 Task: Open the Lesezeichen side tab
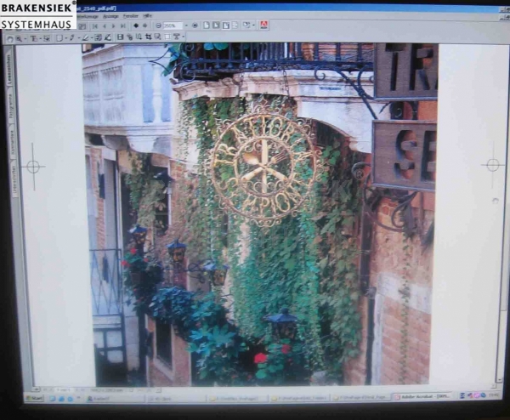click(x=9, y=69)
